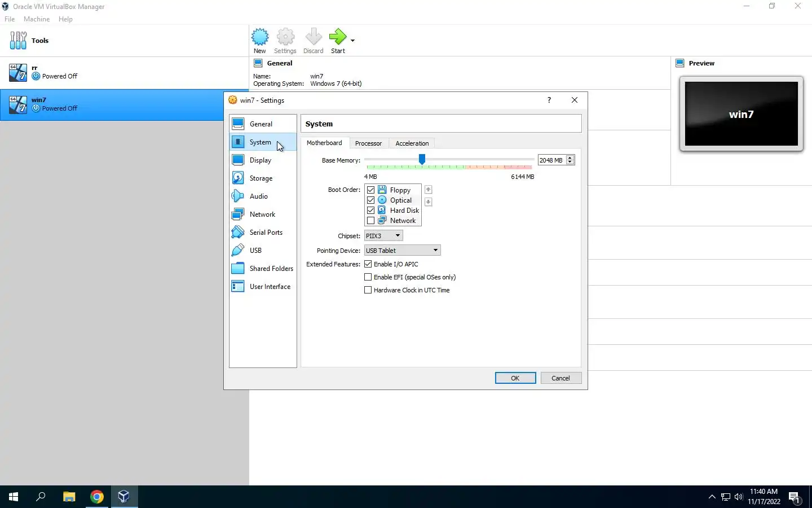Click the Floppy disk icon in boot order
The width and height of the screenshot is (812, 508).
tap(382, 190)
